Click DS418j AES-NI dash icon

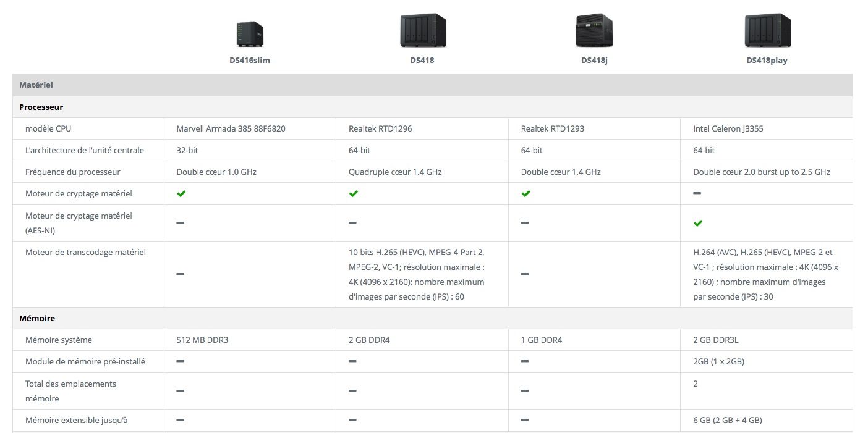pyautogui.click(x=525, y=222)
